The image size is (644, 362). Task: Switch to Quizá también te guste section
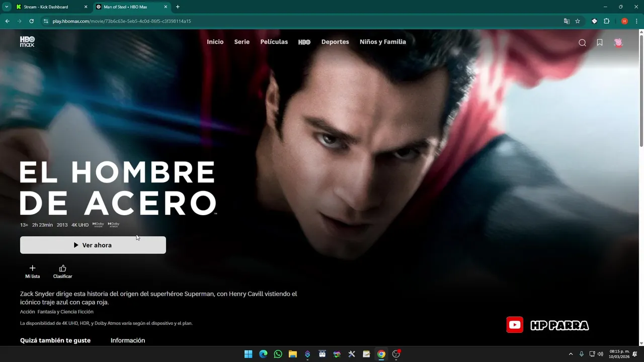coord(55,340)
